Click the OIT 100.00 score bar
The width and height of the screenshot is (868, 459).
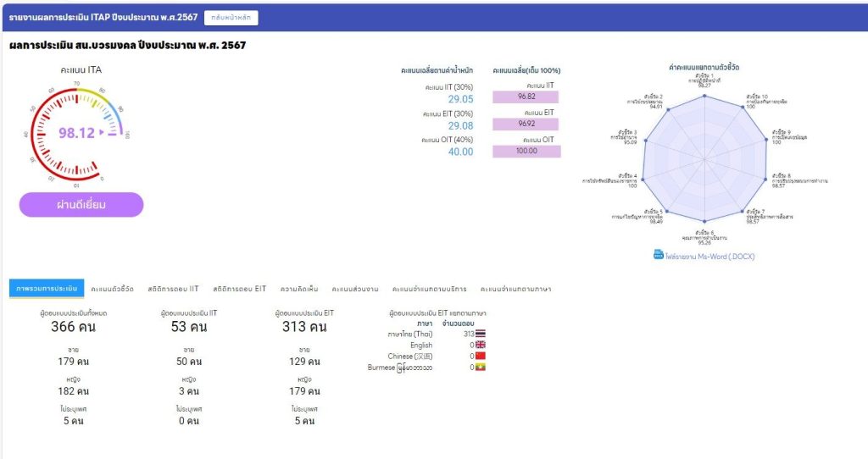(526, 151)
